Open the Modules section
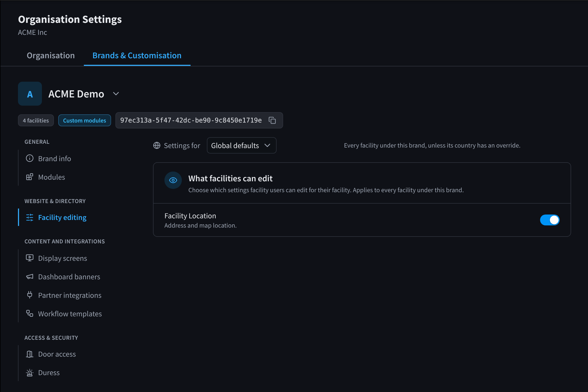The height and width of the screenshot is (392, 588). 51,177
